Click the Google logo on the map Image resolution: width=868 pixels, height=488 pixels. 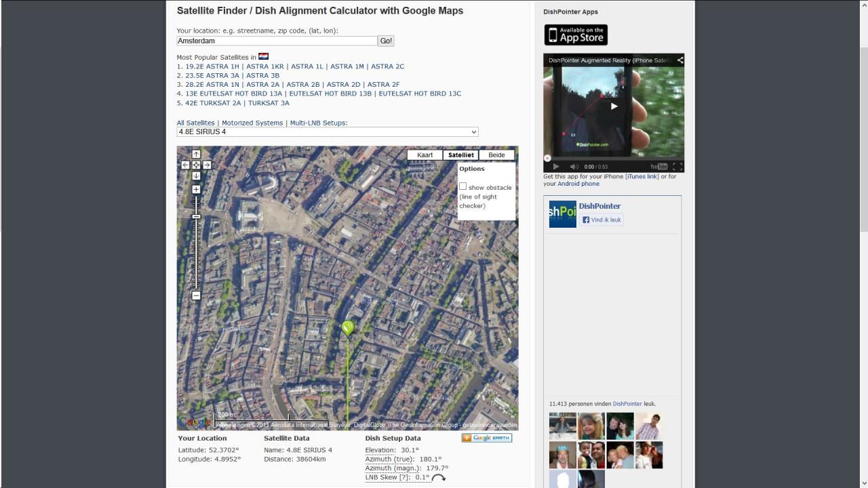[195, 423]
